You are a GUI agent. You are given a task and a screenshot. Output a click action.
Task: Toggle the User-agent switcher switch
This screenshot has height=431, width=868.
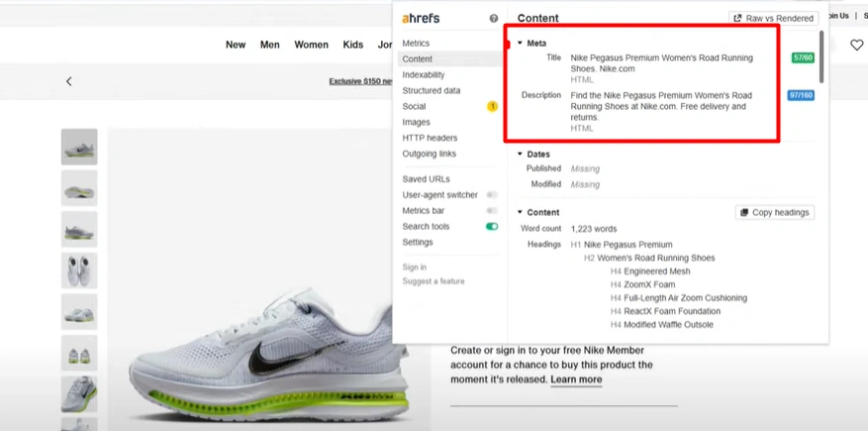[492, 195]
